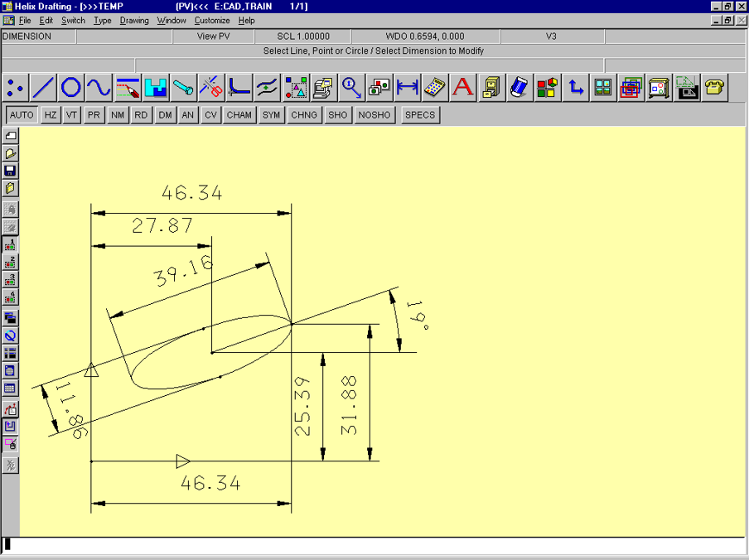Click the command input line at bottom
The image size is (749, 560).
point(373,545)
